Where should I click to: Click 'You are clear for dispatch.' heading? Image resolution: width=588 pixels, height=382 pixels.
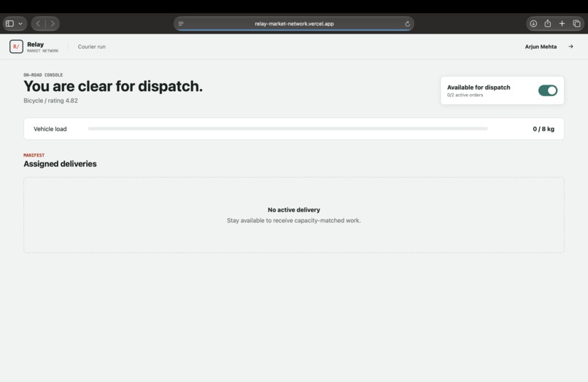click(x=113, y=86)
